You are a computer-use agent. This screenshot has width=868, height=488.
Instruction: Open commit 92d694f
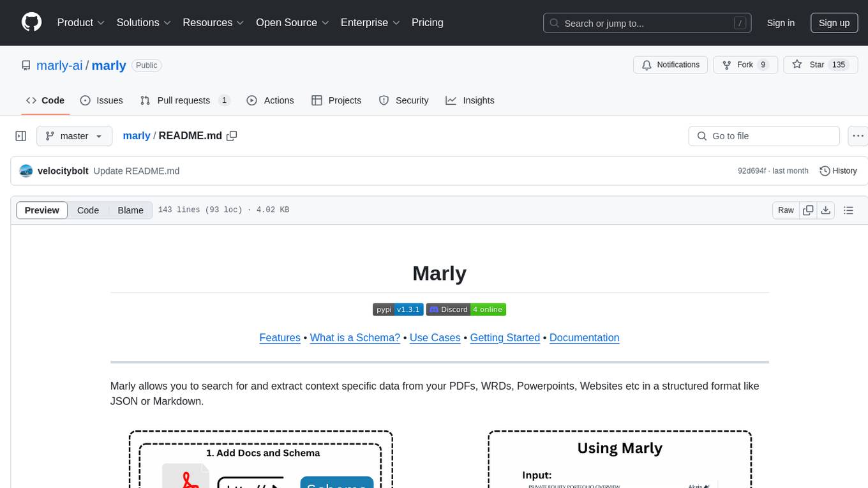click(x=752, y=171)
